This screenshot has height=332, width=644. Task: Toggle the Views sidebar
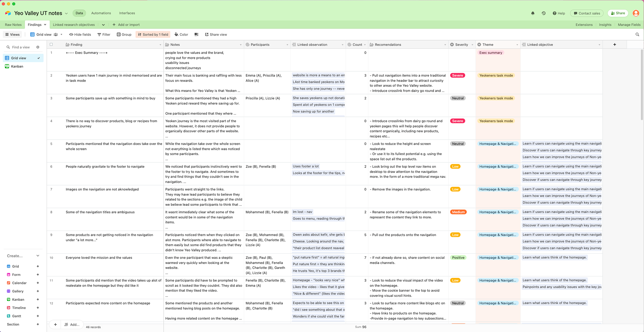click(x=12, y=35)
